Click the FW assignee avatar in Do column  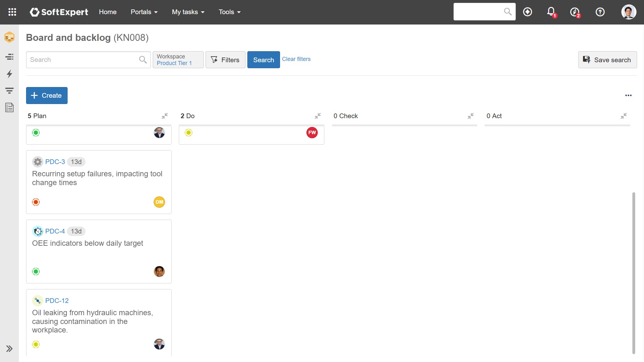(312, 133)
